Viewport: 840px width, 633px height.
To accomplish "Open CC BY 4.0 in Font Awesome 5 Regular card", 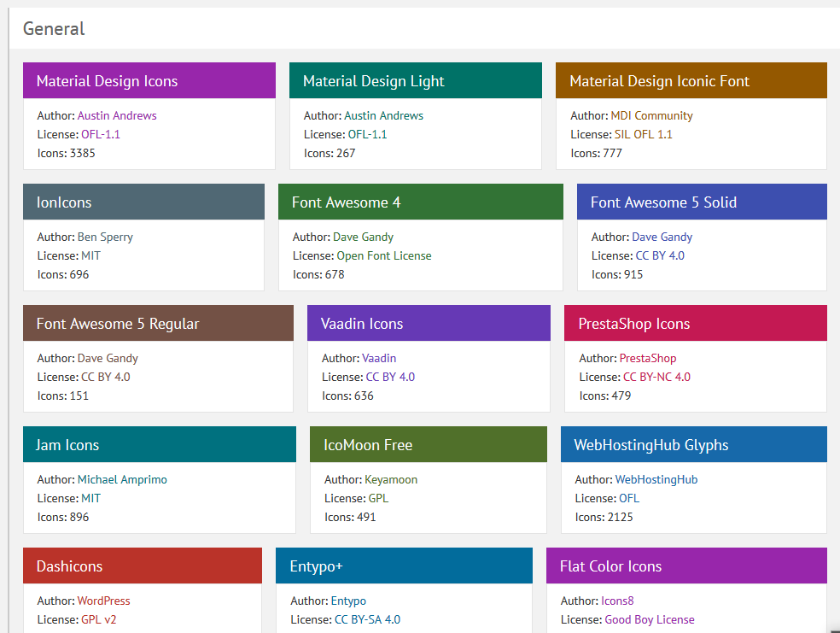I will point(106,377).
